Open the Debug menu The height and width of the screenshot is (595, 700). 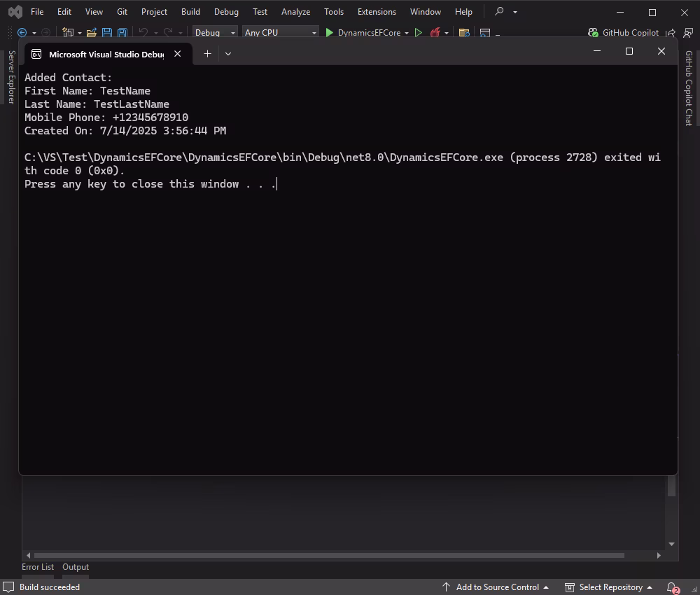pyautogui.click(x=226, y=12)
